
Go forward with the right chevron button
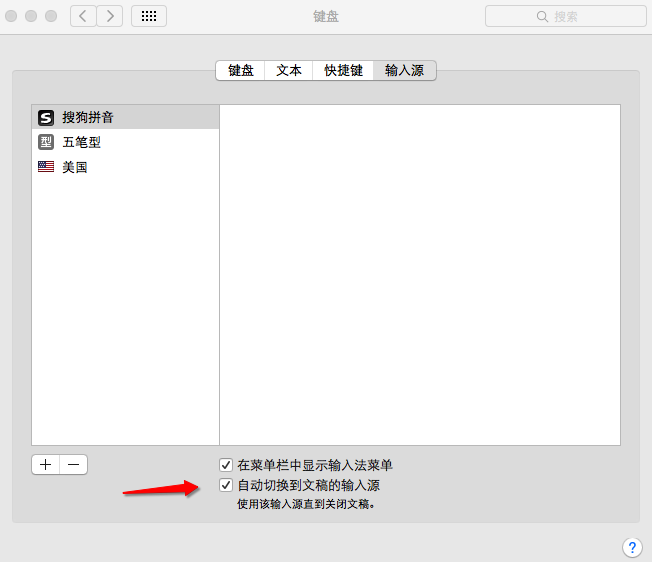coord(110,16)
